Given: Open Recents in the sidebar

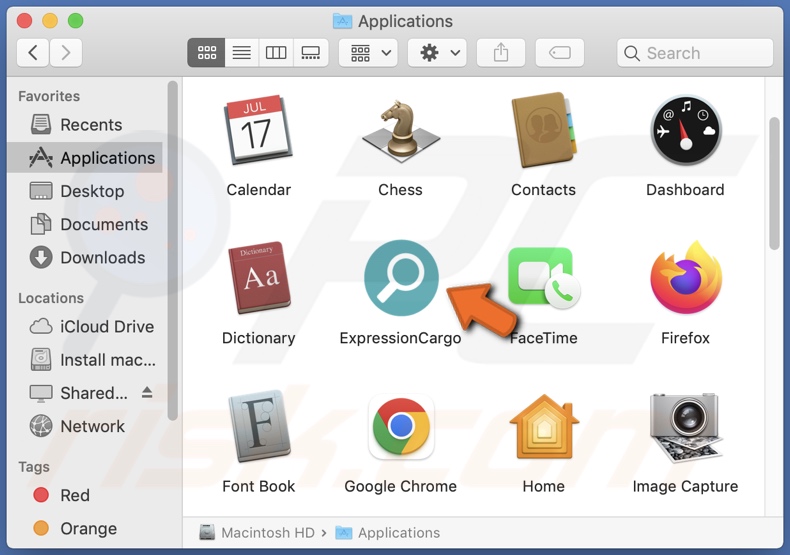Looking at the screenshot, I should (x=85, y=124).
